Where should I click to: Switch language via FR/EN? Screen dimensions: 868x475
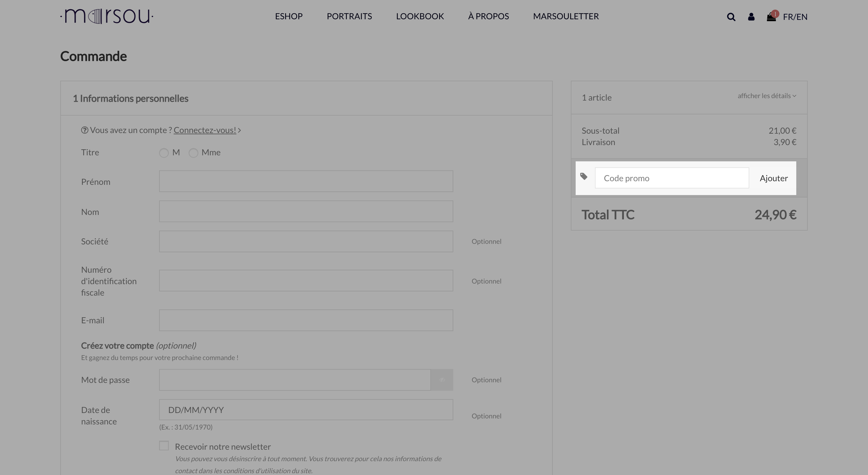[x=795, y=17]
